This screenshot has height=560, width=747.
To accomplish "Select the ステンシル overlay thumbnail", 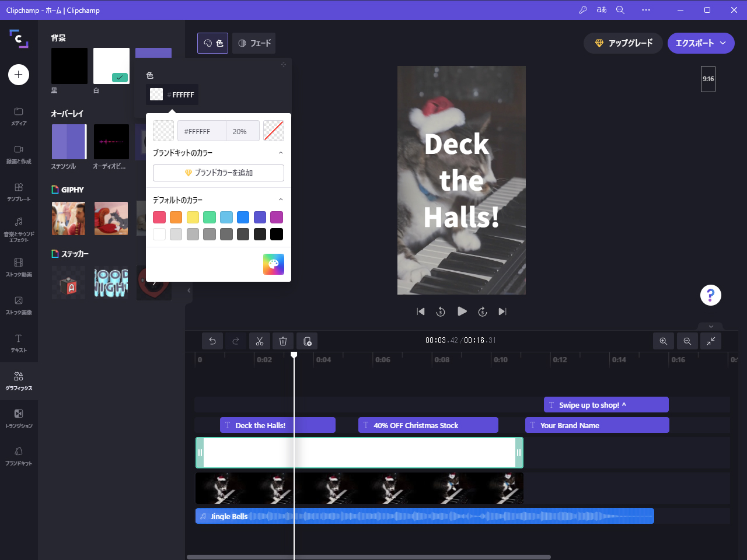I will (x=69, y=142).
